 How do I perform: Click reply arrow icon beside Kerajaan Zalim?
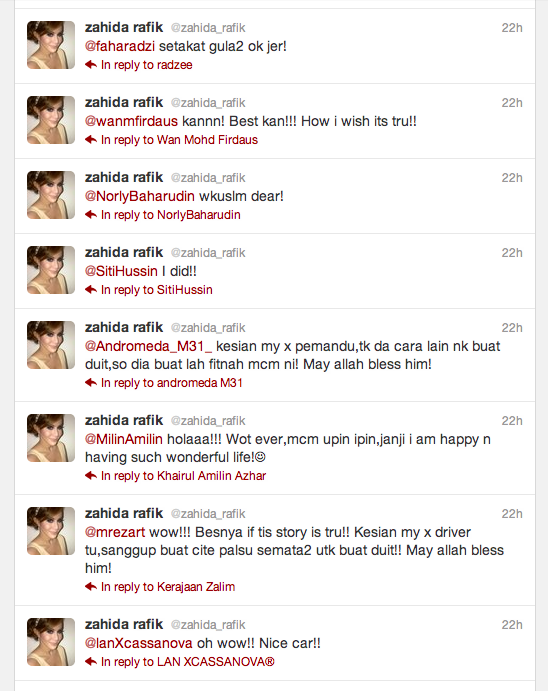point(91,587)
